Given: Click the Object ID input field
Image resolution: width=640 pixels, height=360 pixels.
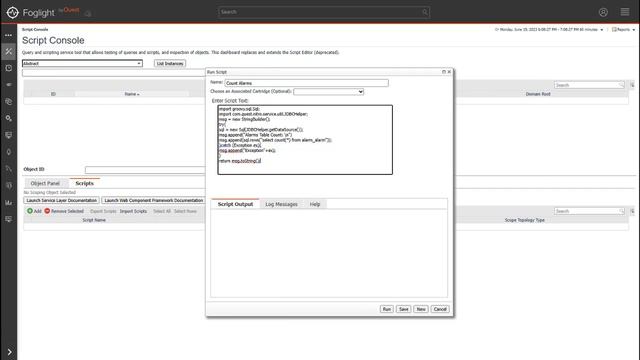Looking at the screenshot, I should point(145,169).
